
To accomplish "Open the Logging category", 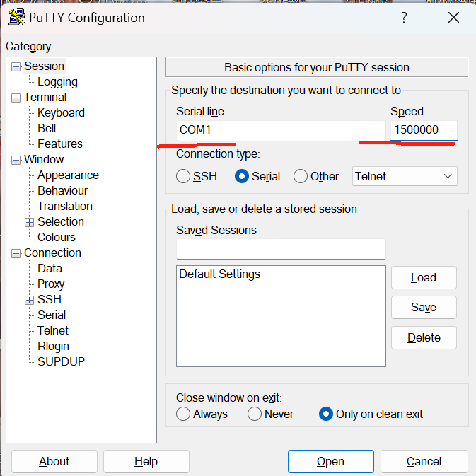I will tap(57, 81).
